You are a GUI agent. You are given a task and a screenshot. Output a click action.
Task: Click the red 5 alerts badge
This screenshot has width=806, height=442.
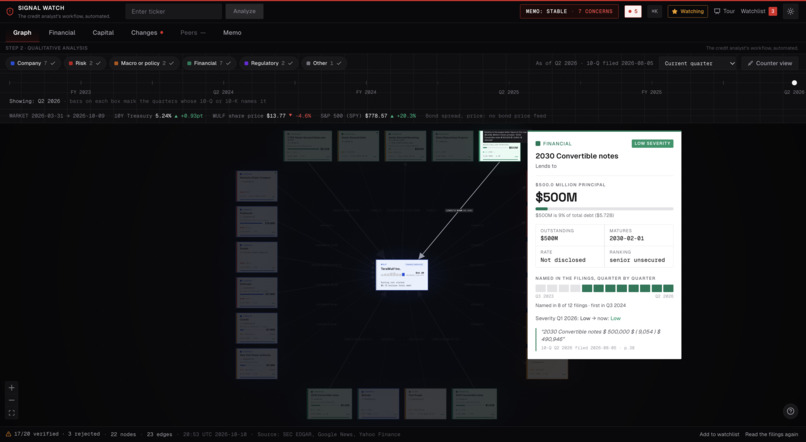633,11
